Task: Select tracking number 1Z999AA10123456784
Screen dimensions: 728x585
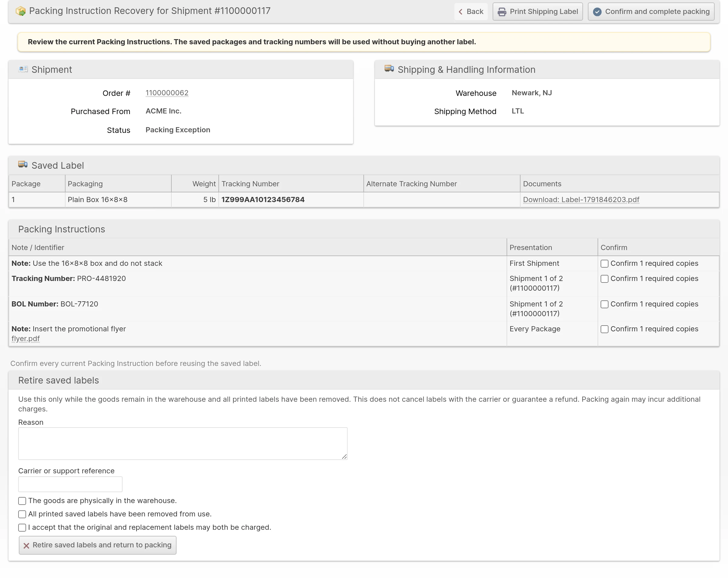Action: point(263,200)
